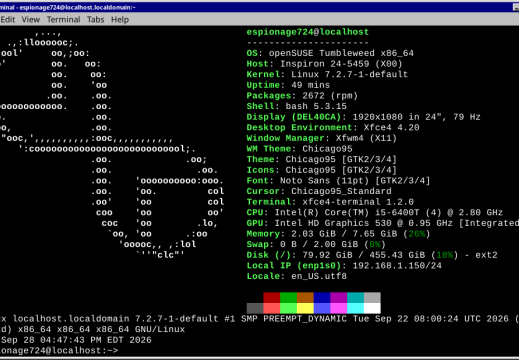The image size is (519, 360).
Task: Open the Help menu
Action: pyautogui.click(x=120, y=20)
